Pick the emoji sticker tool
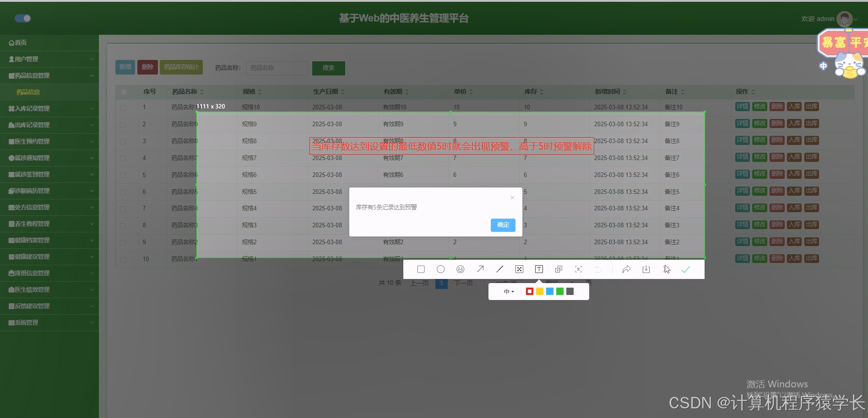The width and height of the screenshot is (868, 418). (460, 269)
